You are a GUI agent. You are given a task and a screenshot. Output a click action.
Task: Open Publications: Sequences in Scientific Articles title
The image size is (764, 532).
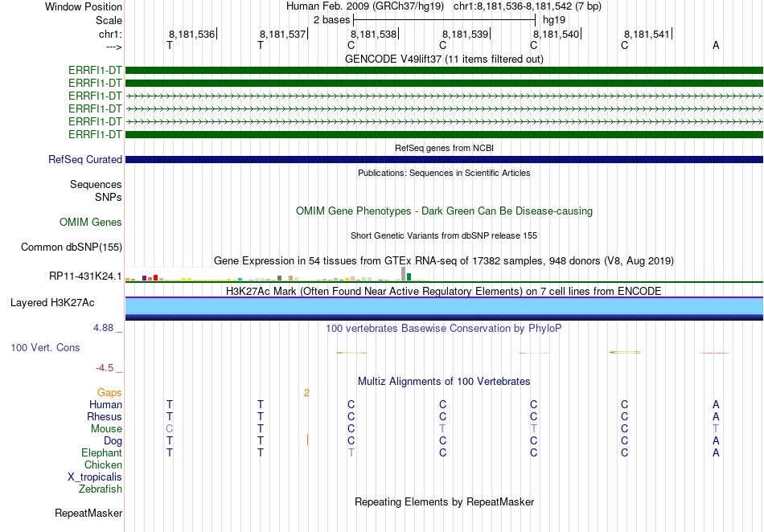(444, 173)
